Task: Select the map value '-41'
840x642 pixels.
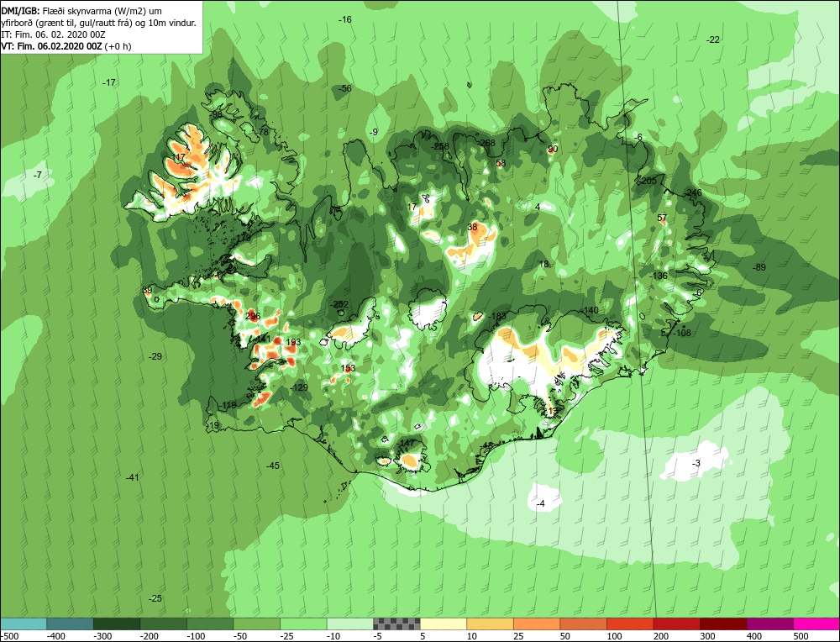Action: (x=133, y=477)
